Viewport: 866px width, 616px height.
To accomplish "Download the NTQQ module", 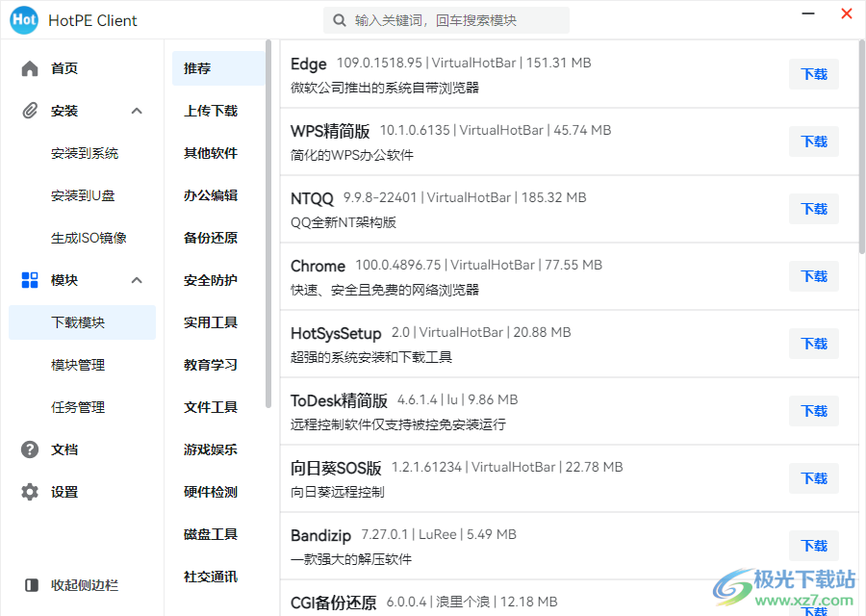I will [x=813, y=209].
